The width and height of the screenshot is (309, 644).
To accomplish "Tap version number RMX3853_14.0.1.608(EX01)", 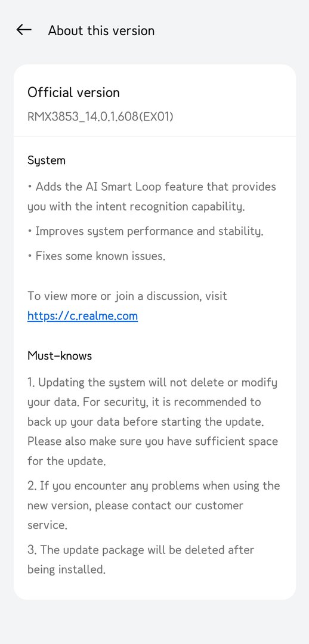I will [100, 117].
